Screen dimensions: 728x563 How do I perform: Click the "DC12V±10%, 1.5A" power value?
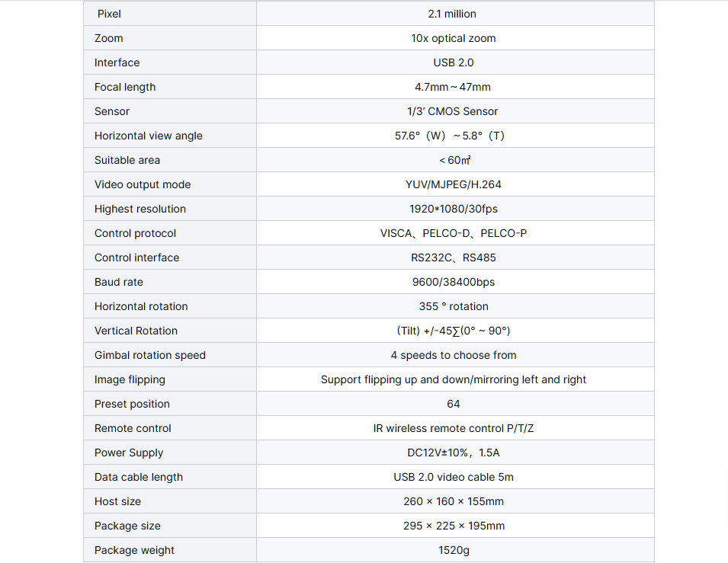click(x=454, y=453)
